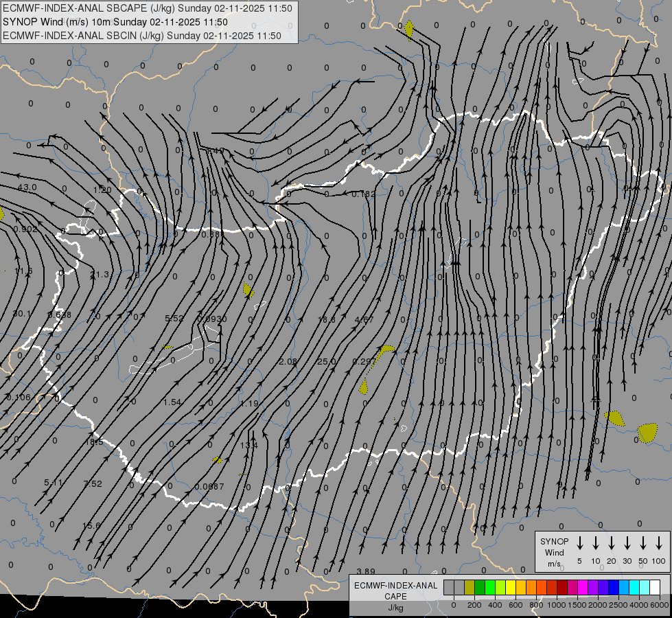
Task: Click the '1000' tick on CAPE scale
Action: click(557, 605)
